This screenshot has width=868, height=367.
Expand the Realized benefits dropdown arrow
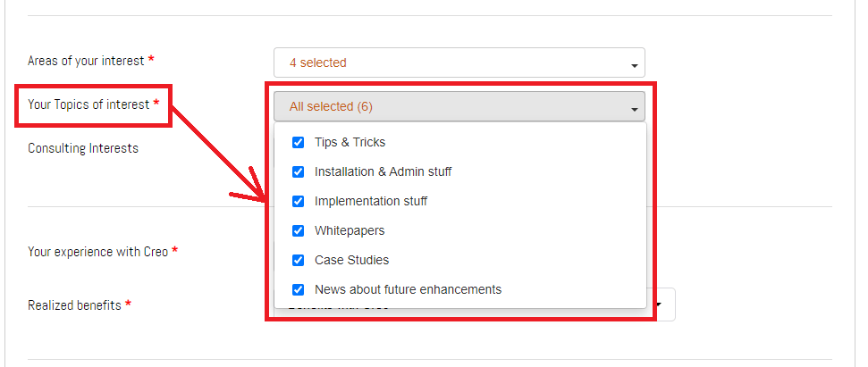(x=661, y=305)
